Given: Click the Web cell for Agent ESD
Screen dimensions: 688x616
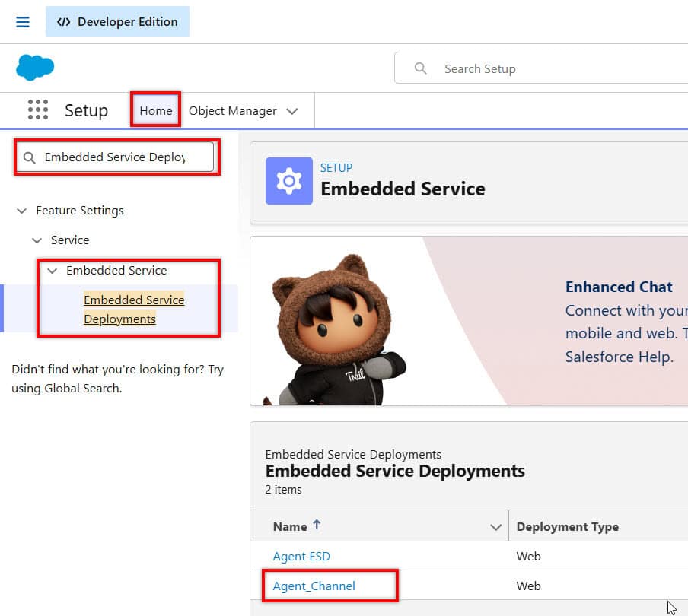Looking at the screenshot, I should [x=528, y=557].
